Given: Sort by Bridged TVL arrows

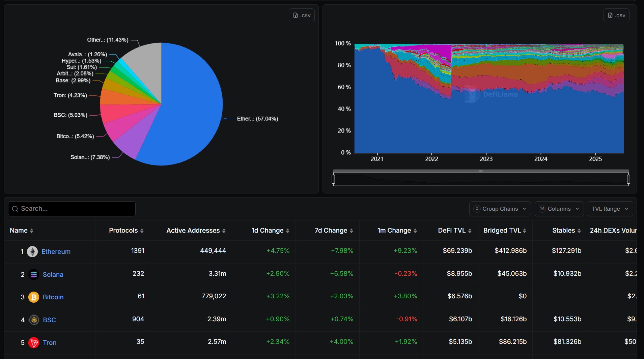Looking at the screenshot, I should click(x=525, y=231).
